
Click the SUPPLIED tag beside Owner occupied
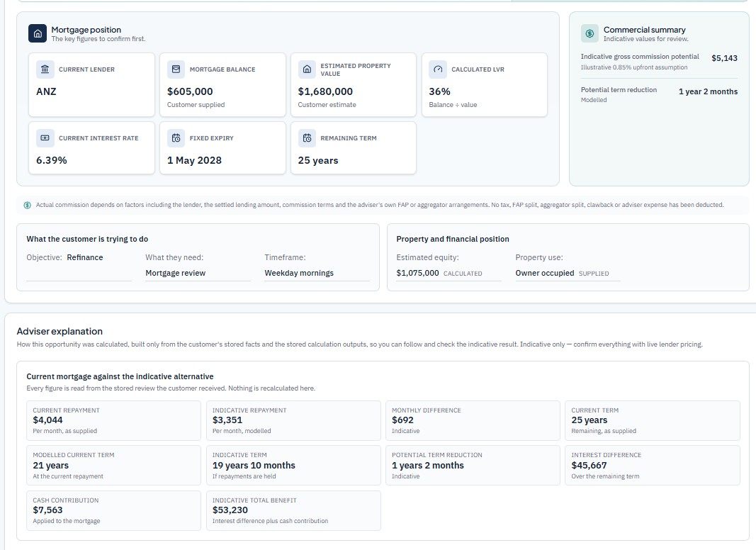click(594, 274)
